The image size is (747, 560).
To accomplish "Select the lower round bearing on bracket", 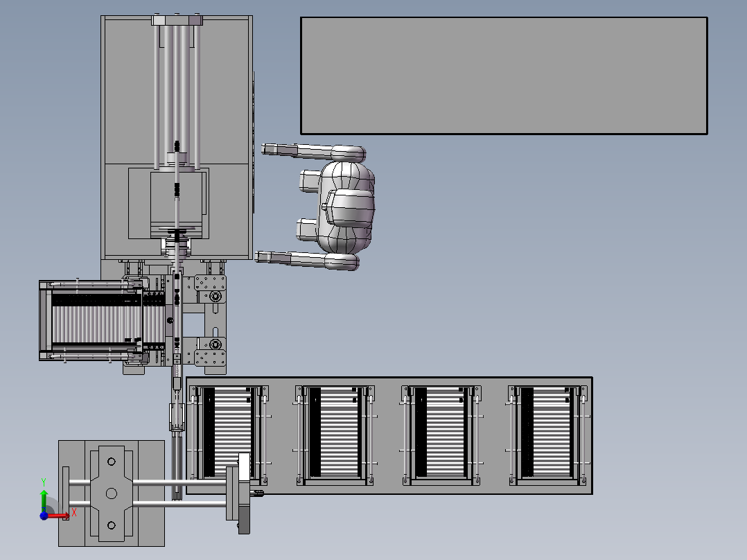I will [216, 344].
